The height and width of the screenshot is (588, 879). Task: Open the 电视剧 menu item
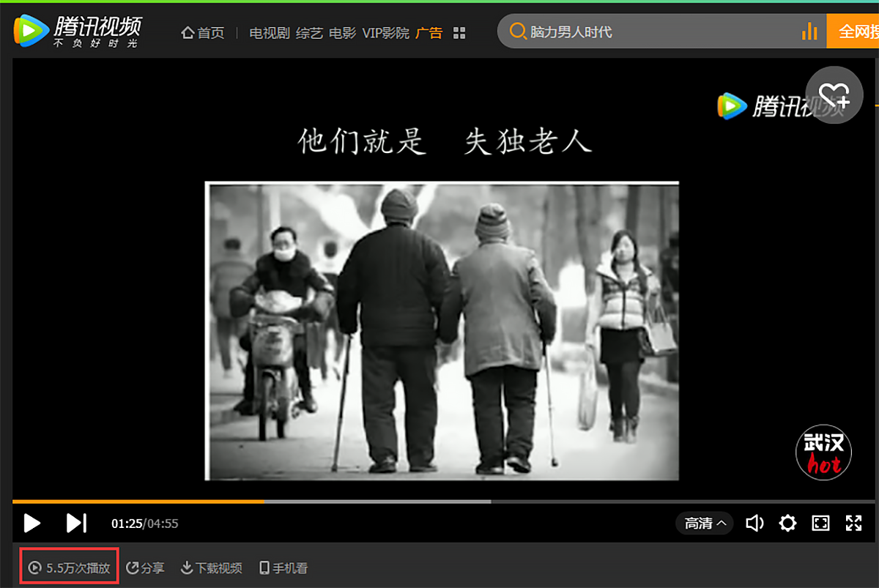coord(270,33)
